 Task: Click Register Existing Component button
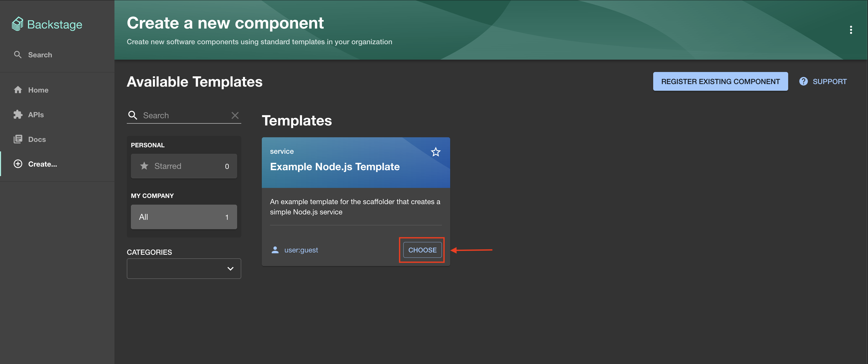pyautogui.click(x=720, y=81)
